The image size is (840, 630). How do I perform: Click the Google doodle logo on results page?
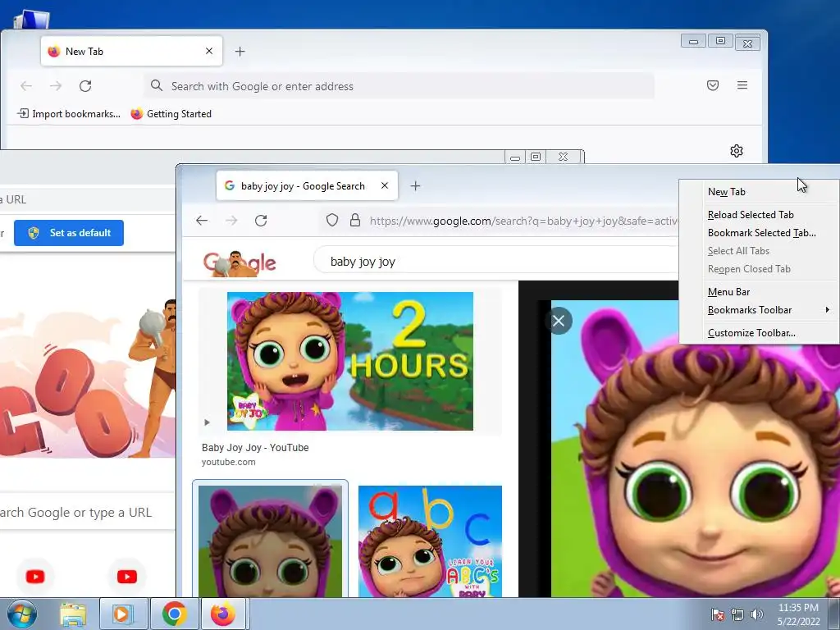tap(240, 263)
